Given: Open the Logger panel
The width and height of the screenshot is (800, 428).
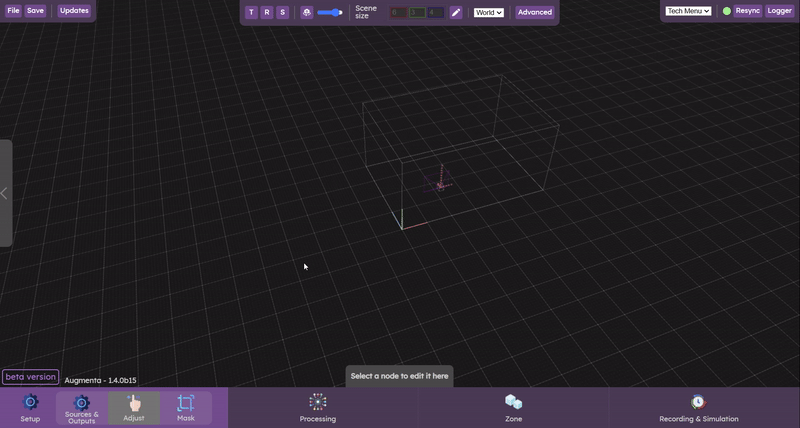Looking at the screenshot, I should (780, 11).
